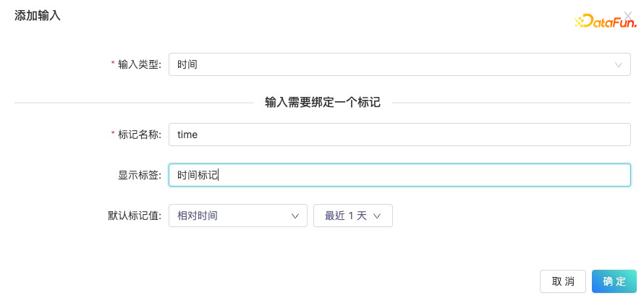Click the chevron next to 最近 1 天
The image size is (644, 298).
(377, 216)
